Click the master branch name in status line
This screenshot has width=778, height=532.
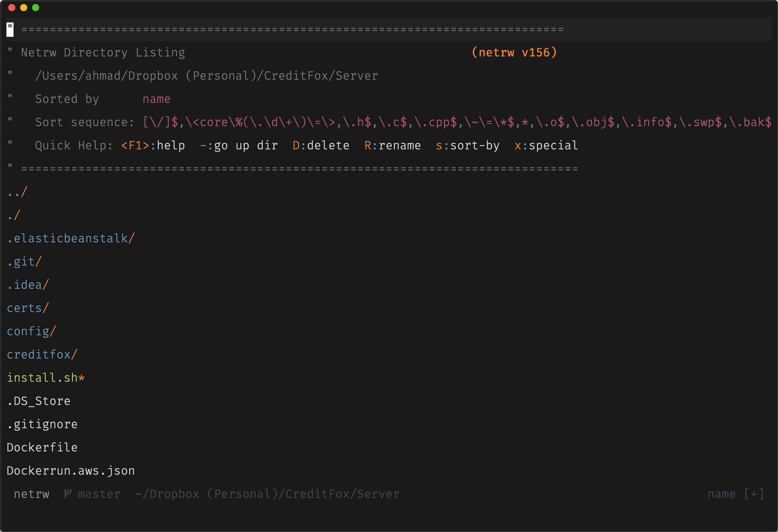tap(99, 494)
